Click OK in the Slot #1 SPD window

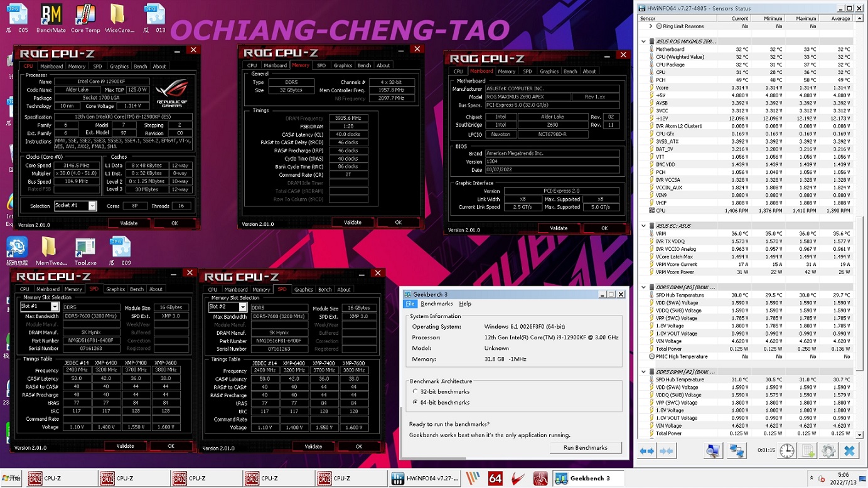[x=171, y=446]
